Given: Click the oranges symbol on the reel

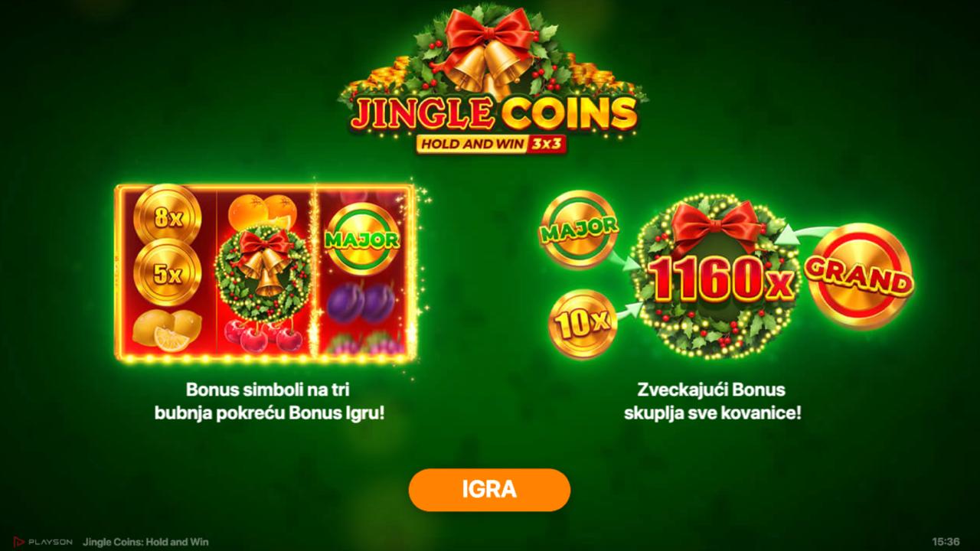Looking at the screenshot, I should (266, 209).
